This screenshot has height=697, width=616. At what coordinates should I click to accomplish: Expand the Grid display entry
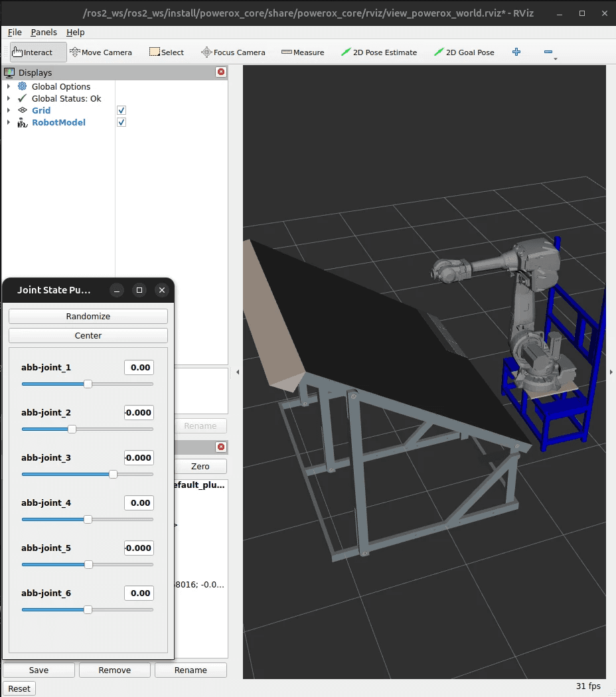click(x=9, y=110)
